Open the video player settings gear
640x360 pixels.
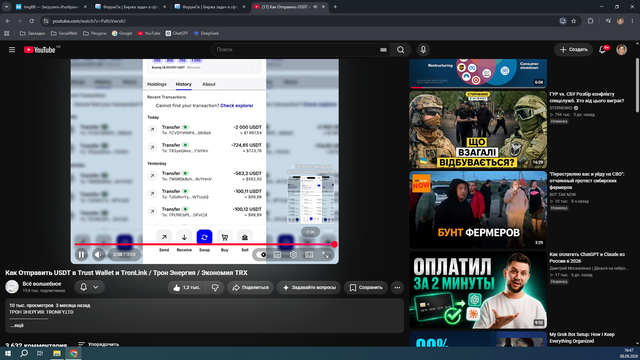click(x=293, y=255)
